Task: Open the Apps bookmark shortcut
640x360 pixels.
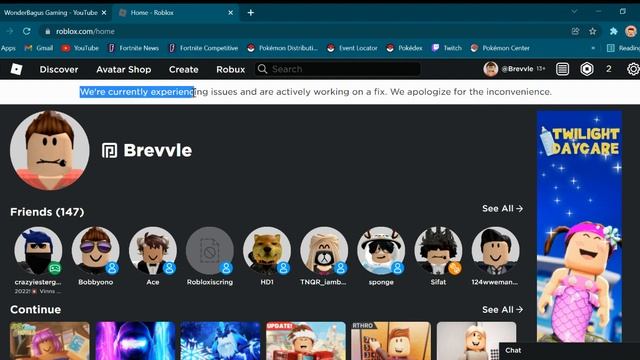Action: pyautogui.click(x=8, y=48)
